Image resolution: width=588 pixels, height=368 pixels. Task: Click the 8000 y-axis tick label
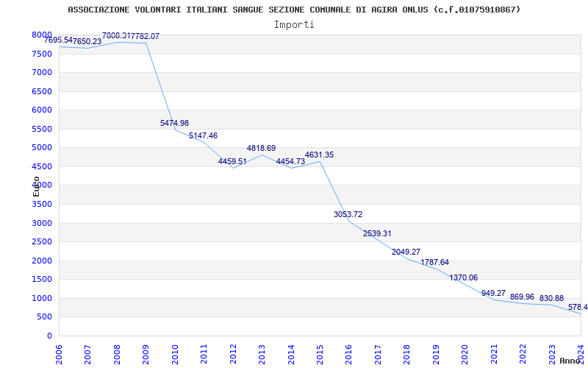click(42, 35)
